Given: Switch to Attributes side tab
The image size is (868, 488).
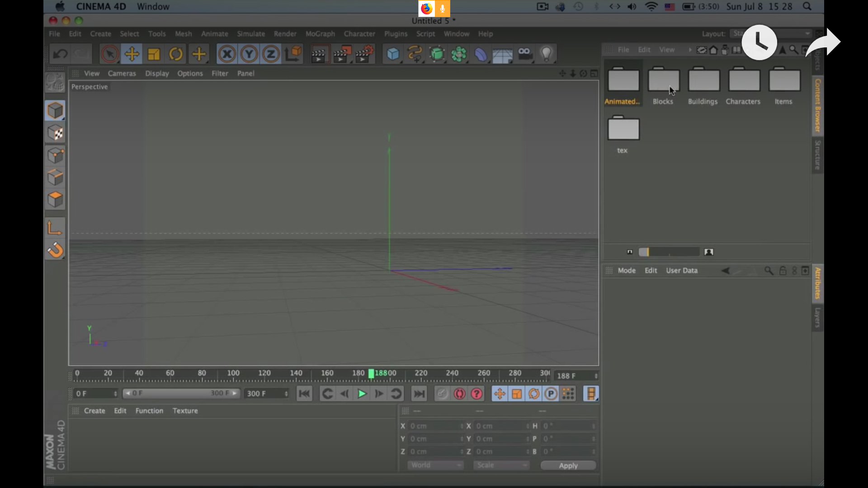Looking at the screenshot, I should pyautogui.click(x=817, y=283).
